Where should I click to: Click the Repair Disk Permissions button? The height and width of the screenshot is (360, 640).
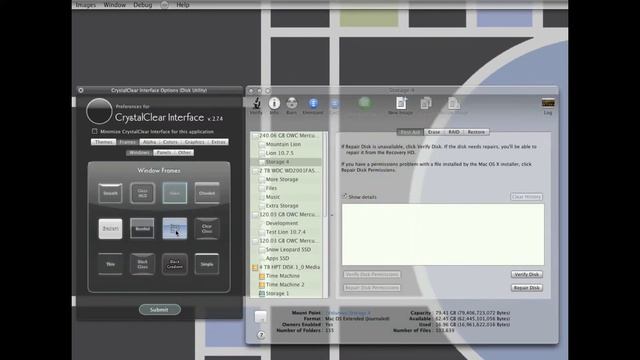pos(371,288)
